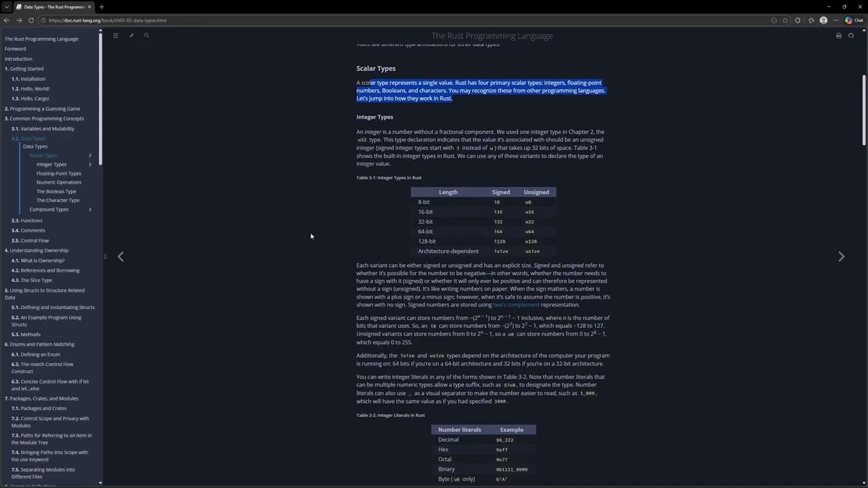Close the Data Types tab
The height and width of the screenshot is (488, 868).
click(89, 7)
